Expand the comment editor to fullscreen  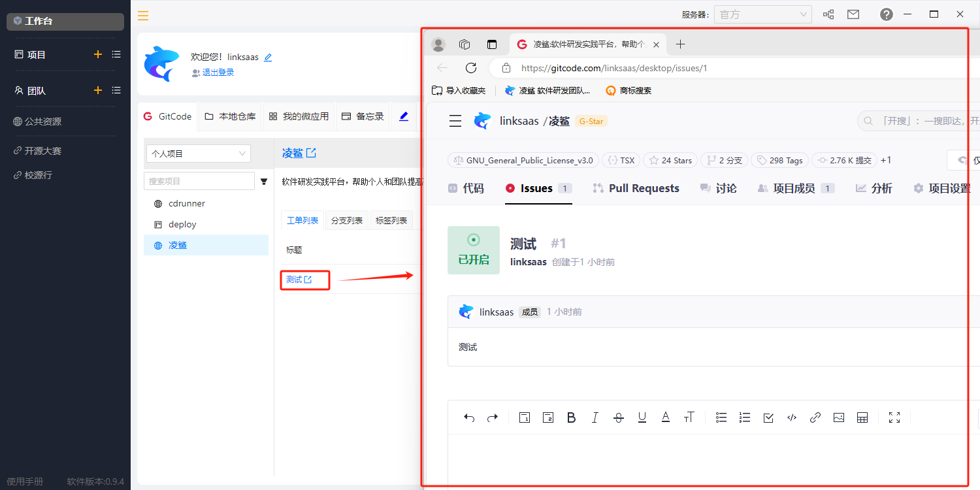click(x=895, y=418)
